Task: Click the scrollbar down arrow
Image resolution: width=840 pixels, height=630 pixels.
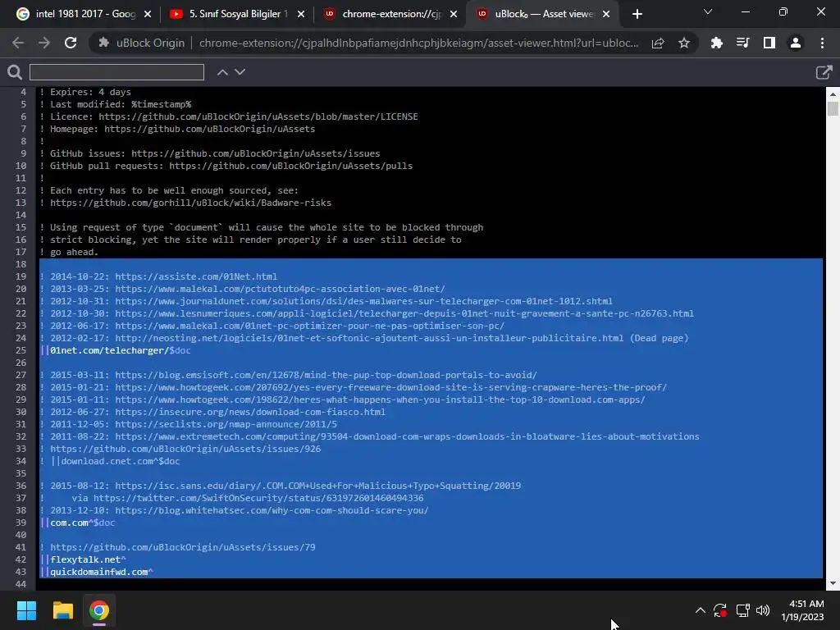Action: [833, 583]
